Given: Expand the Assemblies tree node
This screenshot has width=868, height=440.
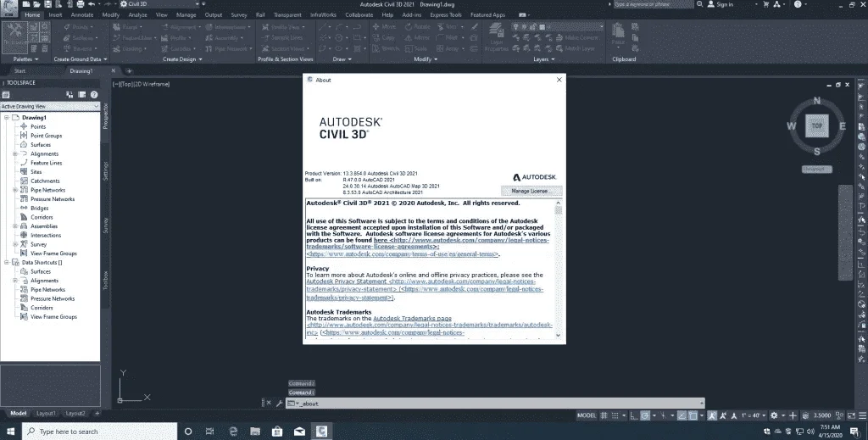Looking at the screenshot, I should click(15, 226).
